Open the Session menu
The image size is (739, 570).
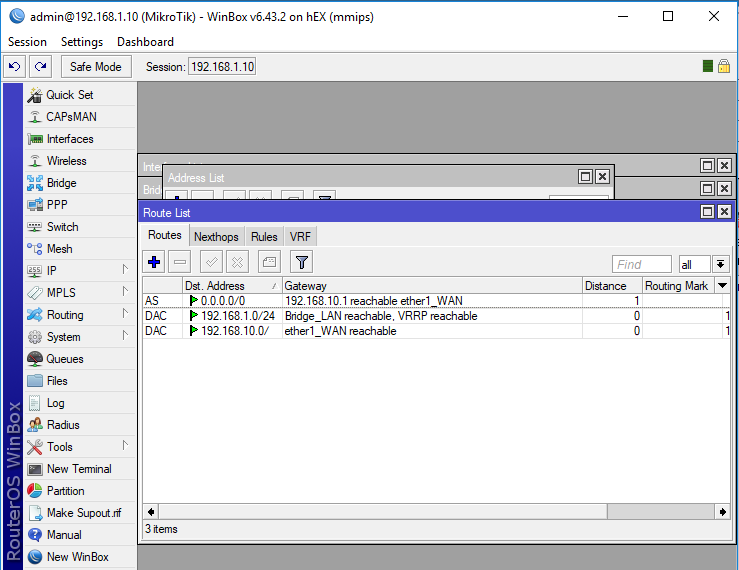tap(27, 42)
